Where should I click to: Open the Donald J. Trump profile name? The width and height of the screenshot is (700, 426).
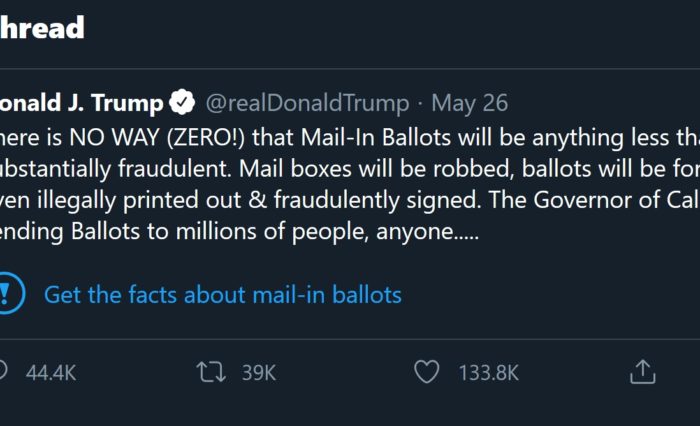(x=80, y=103)
